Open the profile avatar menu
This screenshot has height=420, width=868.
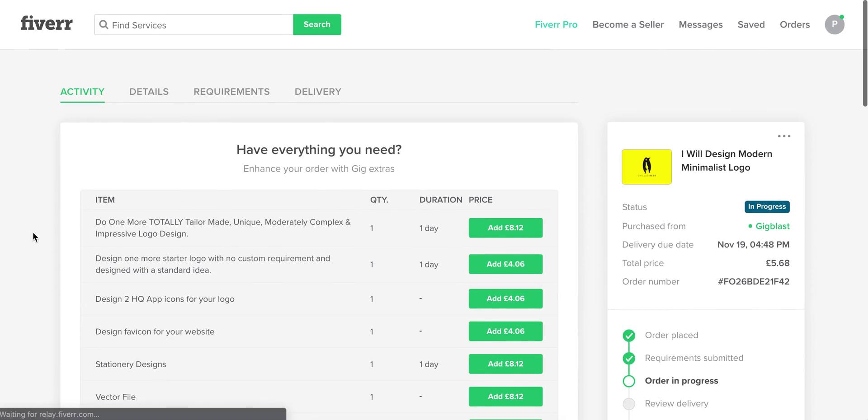(x=835, y=24)
